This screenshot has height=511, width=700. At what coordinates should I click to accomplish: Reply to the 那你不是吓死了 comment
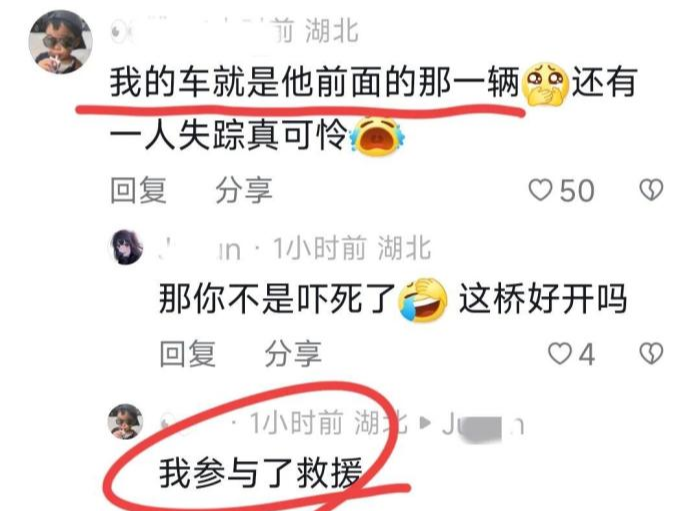pos(188,354)
